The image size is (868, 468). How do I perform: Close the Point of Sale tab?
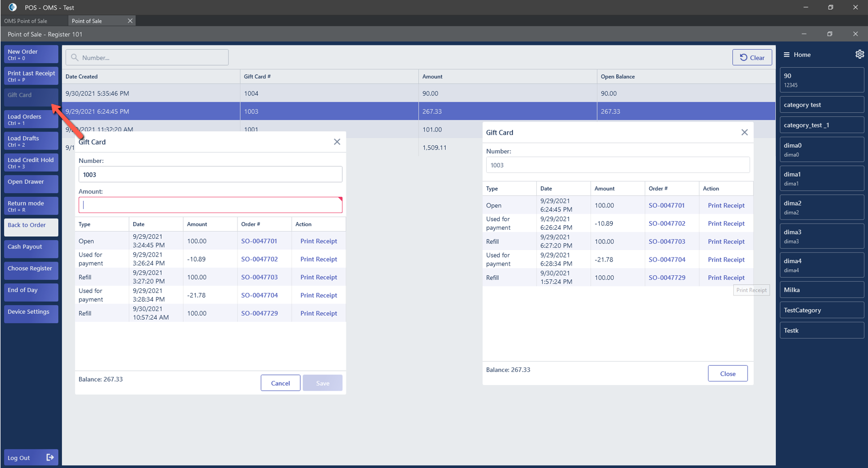pyautogui.click(x=130, y=21)
